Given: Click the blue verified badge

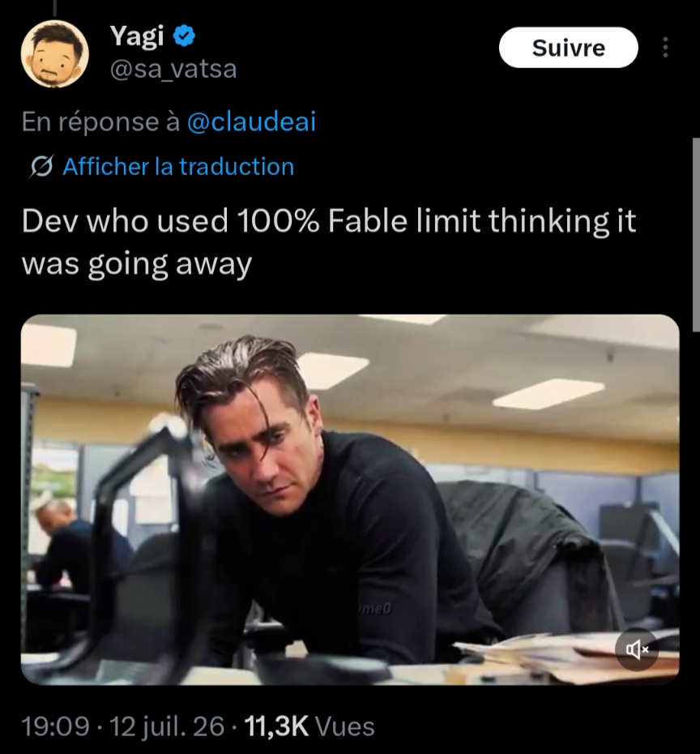Looking at the screenshot, I should point(184,36).
